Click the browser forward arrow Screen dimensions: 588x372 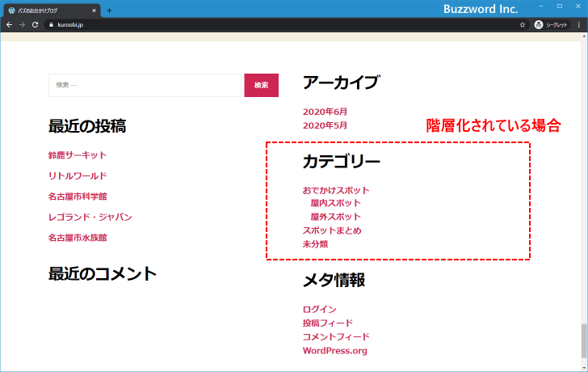(22, 25)
